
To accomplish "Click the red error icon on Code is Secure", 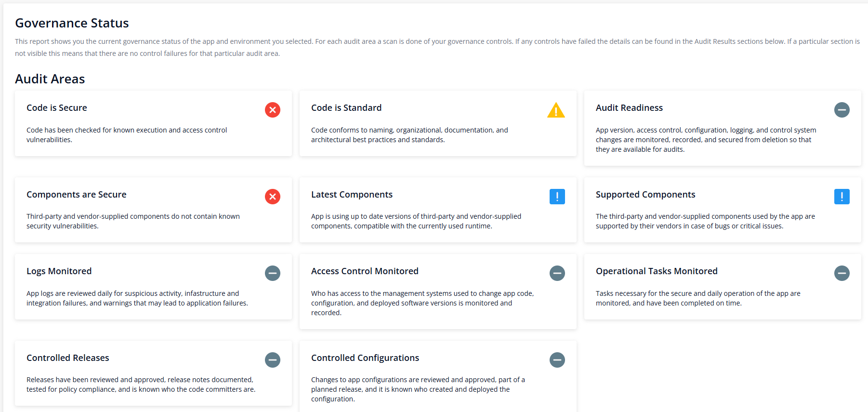I will [273, 110].
